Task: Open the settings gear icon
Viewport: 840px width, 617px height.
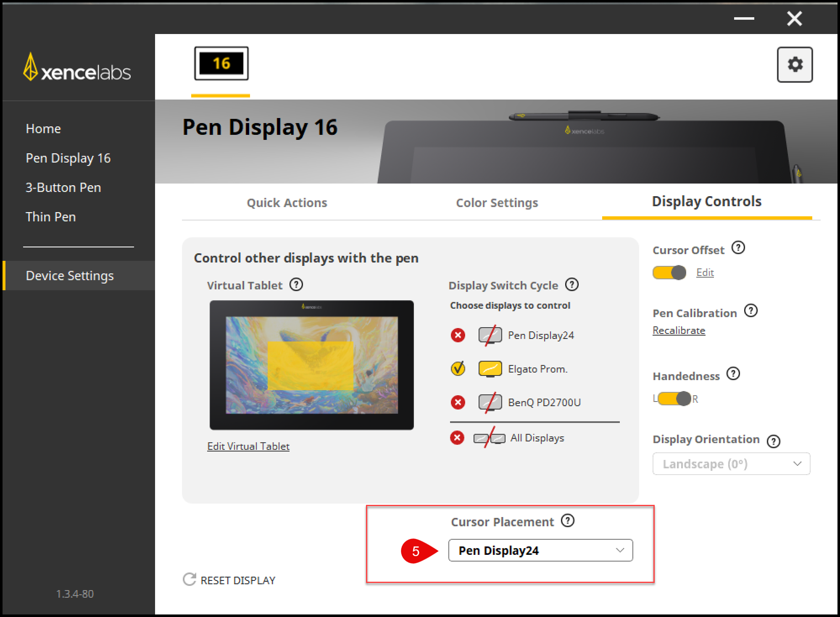Action: pyautogui.click(x=794, y=65)
